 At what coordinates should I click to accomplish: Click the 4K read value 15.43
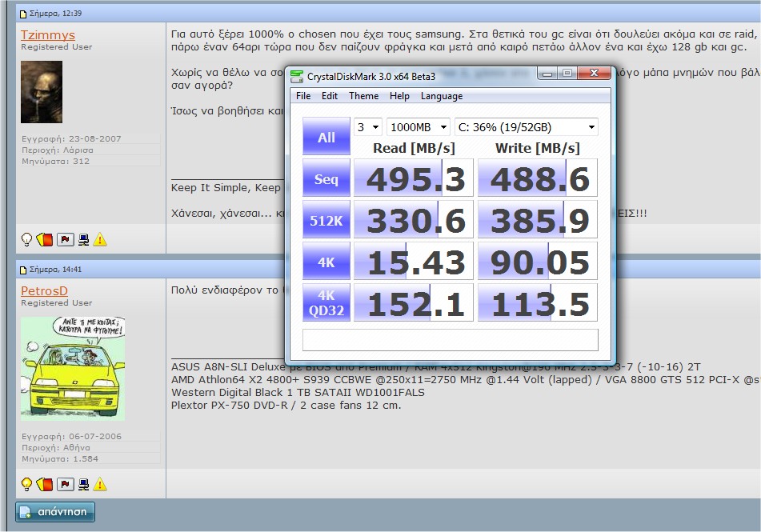point(414,262)
